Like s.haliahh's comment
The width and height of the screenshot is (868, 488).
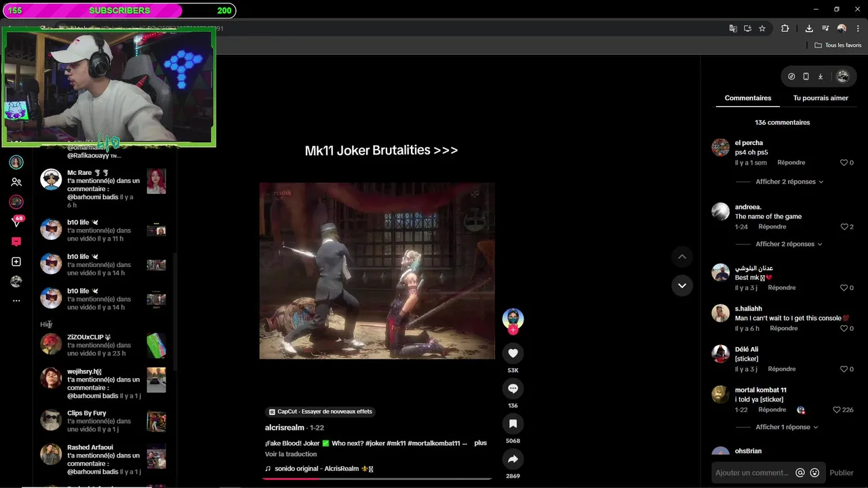844,328
